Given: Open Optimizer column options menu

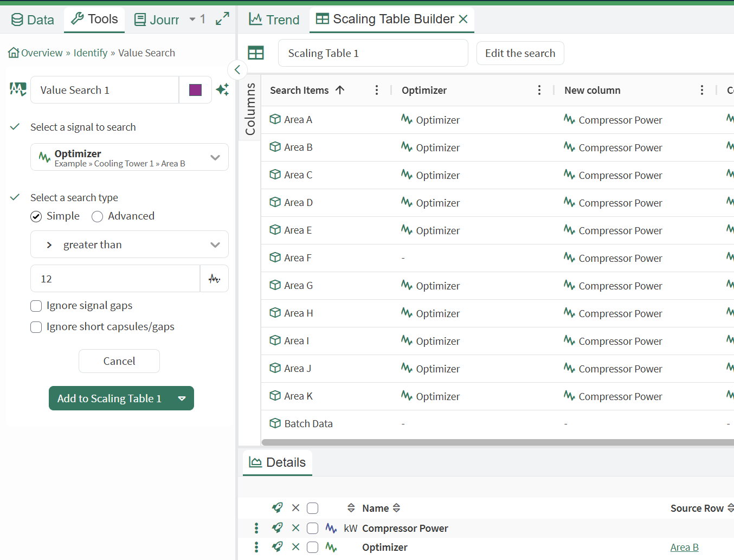Looking at the screenshot, I should coord(539,90).
